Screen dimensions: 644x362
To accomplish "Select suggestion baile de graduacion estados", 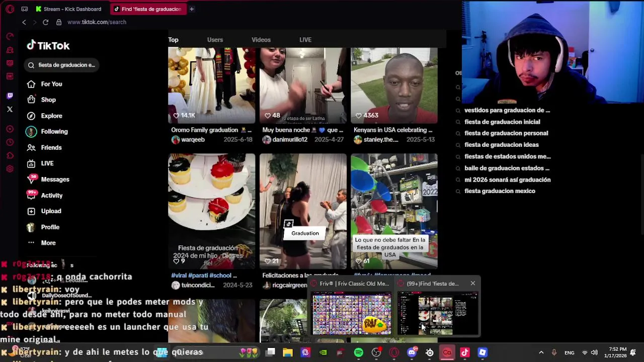I will coord(507,168).
